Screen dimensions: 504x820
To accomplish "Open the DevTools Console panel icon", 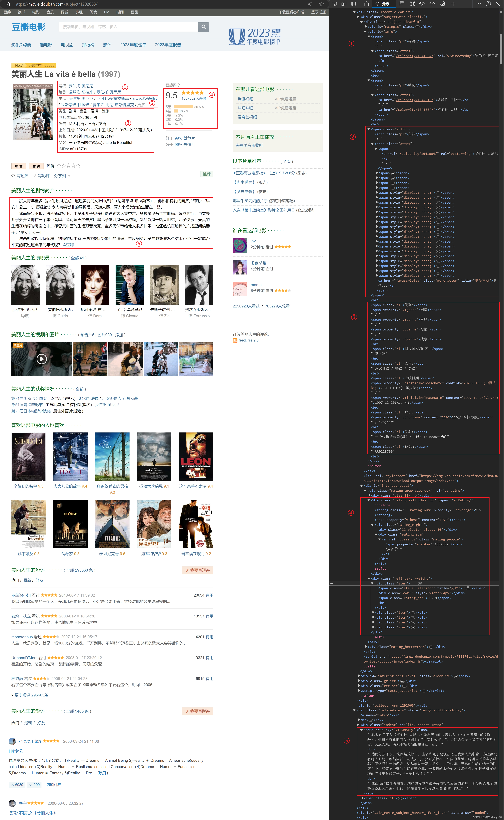I will pos(402,4).
